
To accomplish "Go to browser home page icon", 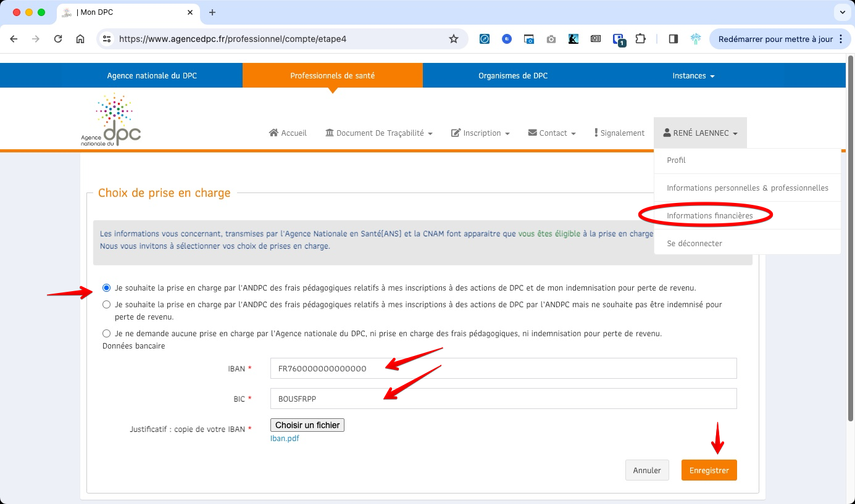I will (x=80, y=39).
